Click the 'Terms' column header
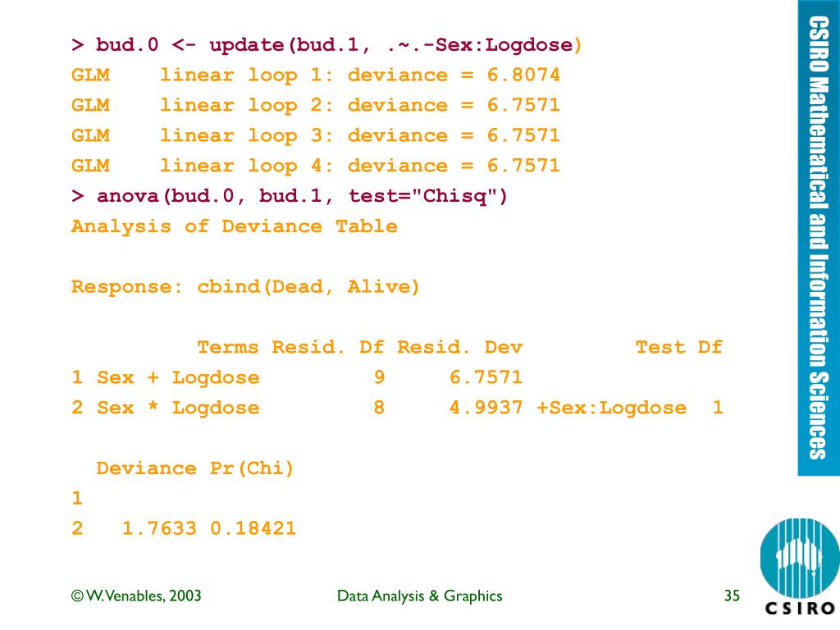The height and width of the screenshot is (630, 840). [x=228, y=347]
